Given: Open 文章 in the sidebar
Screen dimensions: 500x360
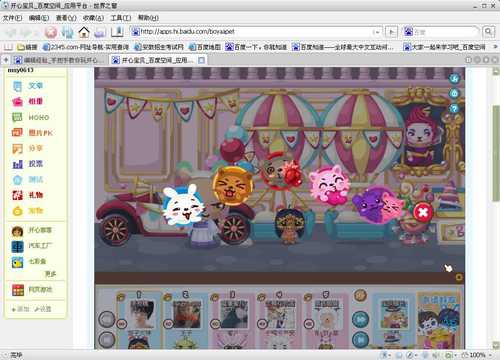Looking at the screenshot, I should tap(28, 86).
